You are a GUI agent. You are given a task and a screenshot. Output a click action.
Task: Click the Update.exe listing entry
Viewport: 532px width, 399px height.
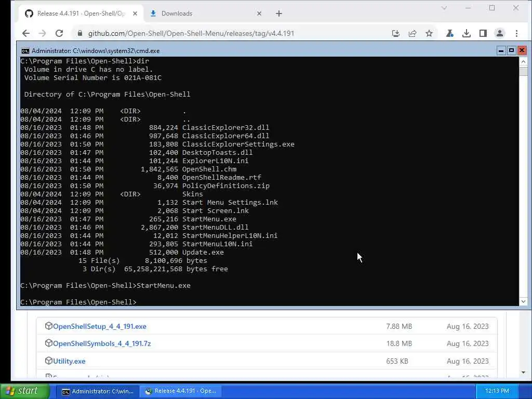tap(203, 252)
